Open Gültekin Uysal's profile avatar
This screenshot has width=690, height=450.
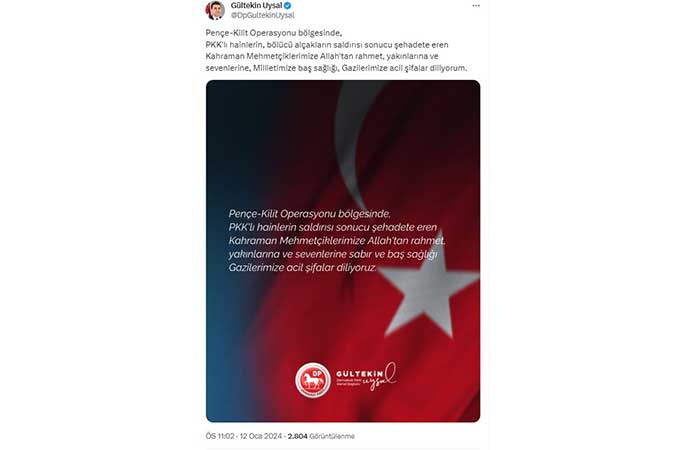click(x=215, y=10)
